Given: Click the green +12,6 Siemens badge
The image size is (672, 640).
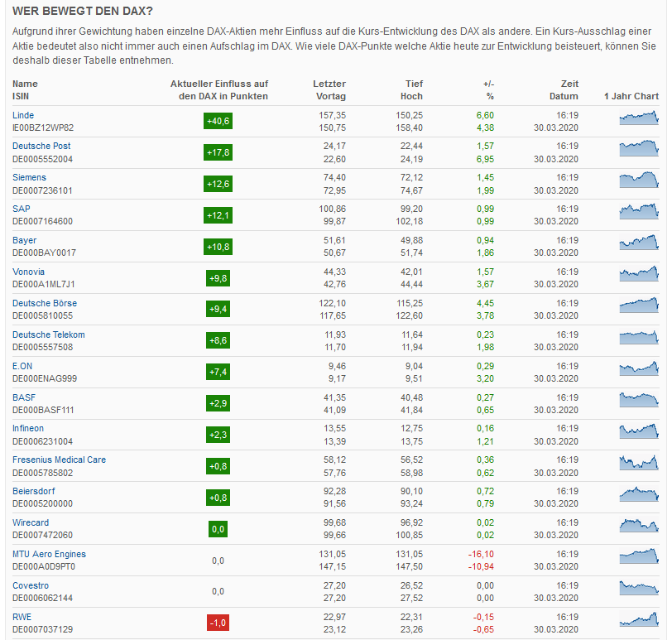Looking at the screenshot, I should click(x=218, y=184).
